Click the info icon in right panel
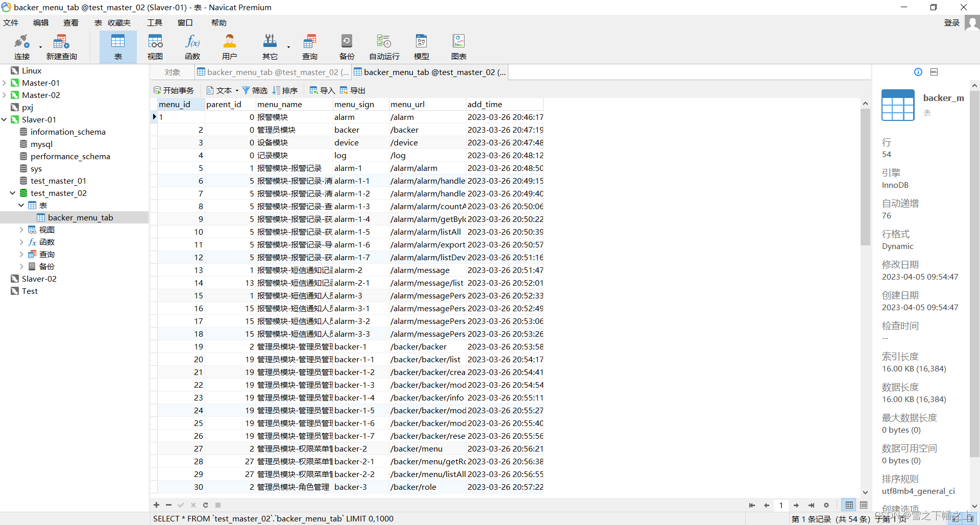Image resolution: width=980 pixels, height=525 pixels. point(918,72)
